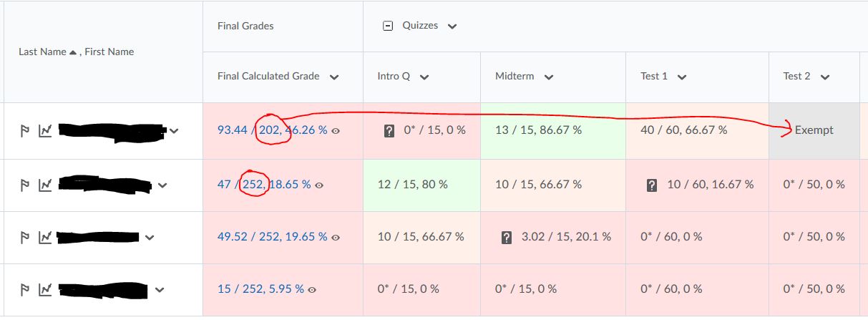The height and width of the screenshot is (320, 868).
Task: Click Intro Q cell 10 / 15, 66.67 %
Action: (x=421, y=236)
